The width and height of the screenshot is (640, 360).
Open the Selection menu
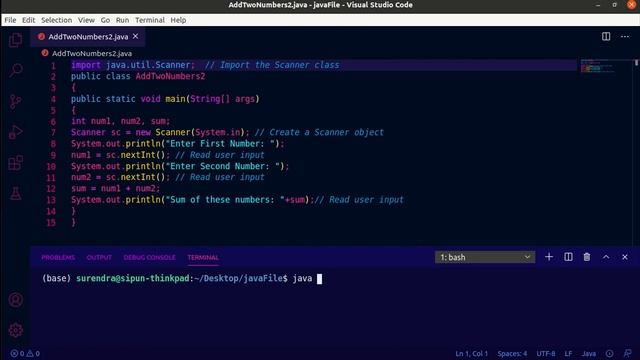[56, 20]
